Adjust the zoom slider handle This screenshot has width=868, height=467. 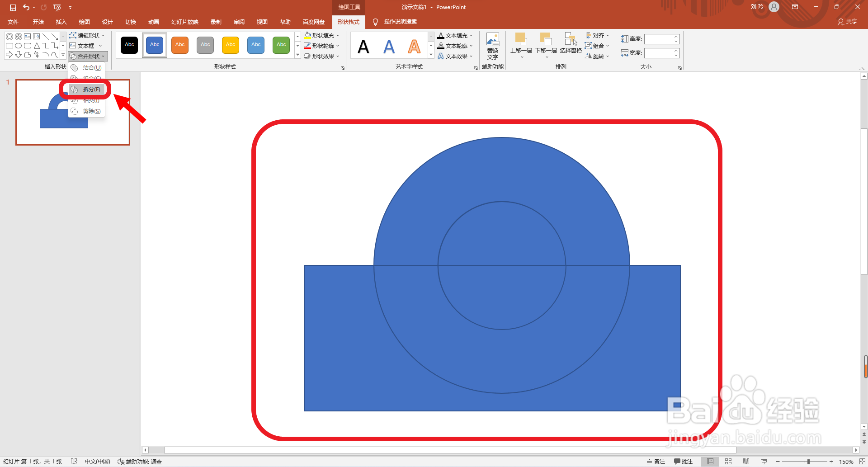[x=808, y=462]
